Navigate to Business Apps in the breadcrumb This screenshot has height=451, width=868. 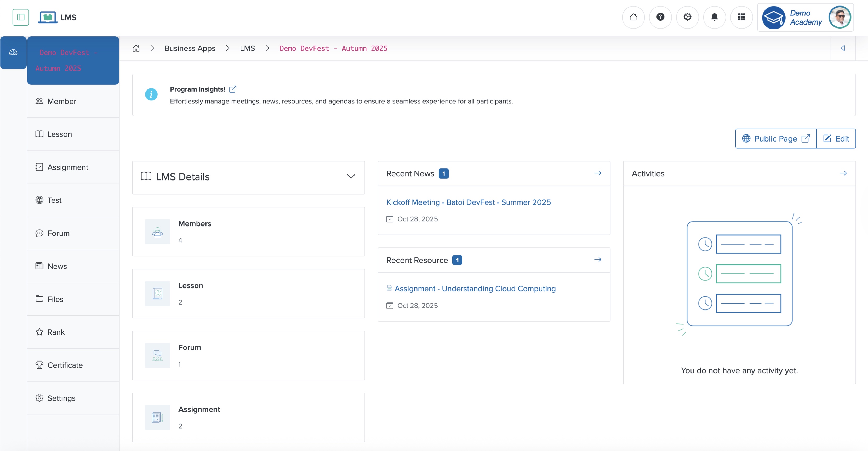pyautogui.click(x=190, y=48)
